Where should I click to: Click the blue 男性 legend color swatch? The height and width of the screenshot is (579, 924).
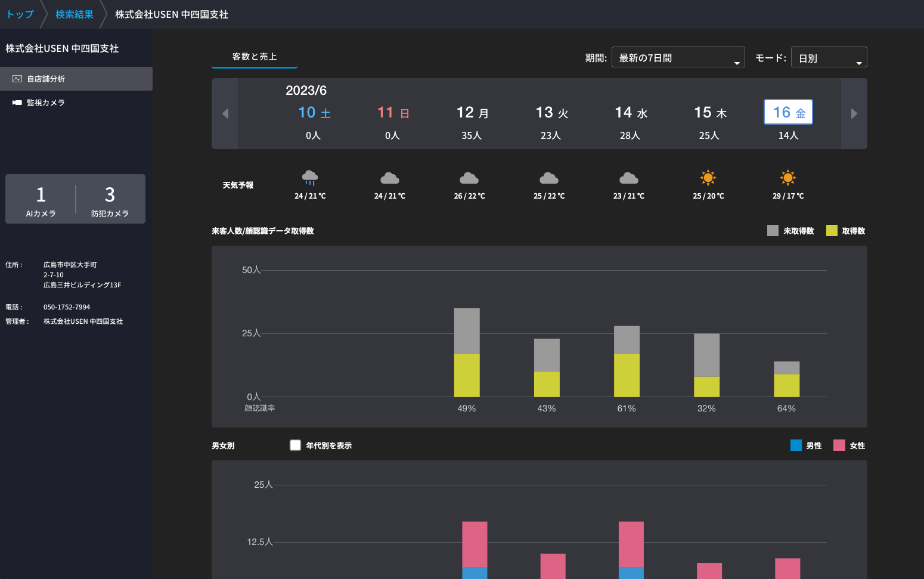pos(796,445)
